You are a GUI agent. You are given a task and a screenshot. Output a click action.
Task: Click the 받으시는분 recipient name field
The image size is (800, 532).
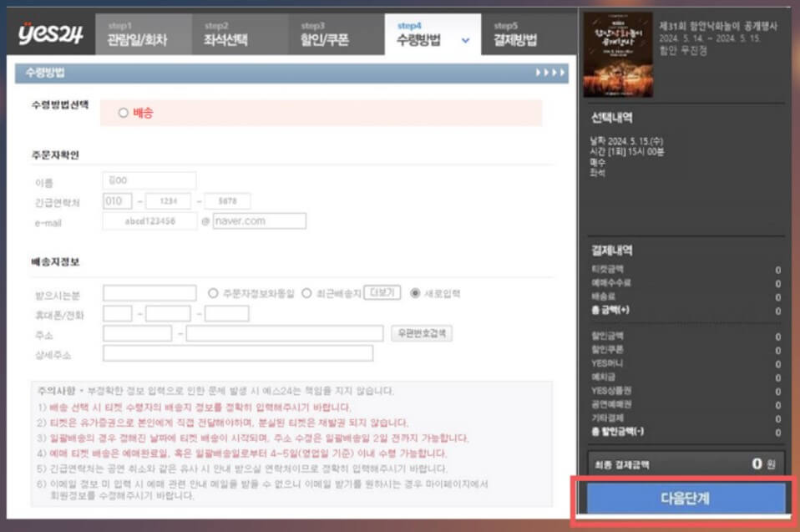tap(149, 291)
